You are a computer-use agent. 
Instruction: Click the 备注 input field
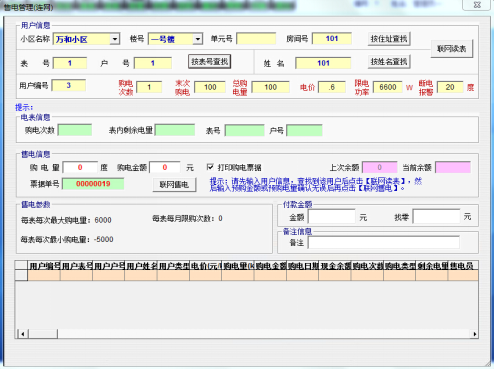(x=384, y=242)
